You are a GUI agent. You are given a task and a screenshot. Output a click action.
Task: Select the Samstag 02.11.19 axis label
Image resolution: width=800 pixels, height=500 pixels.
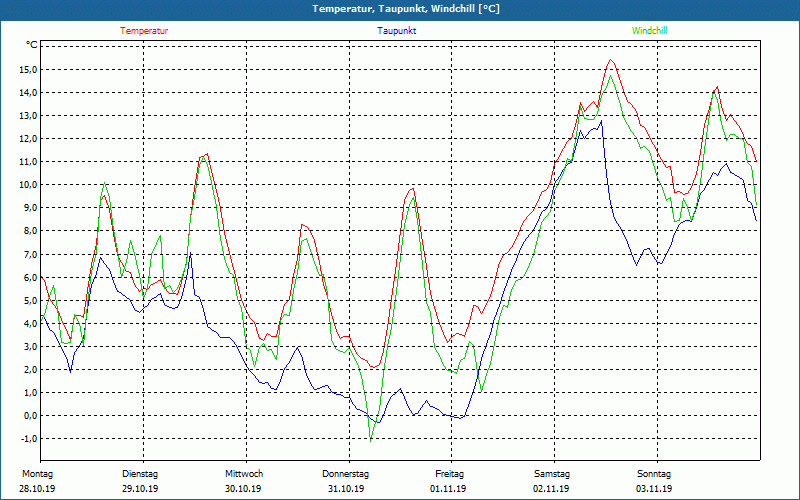click(552, 481)
